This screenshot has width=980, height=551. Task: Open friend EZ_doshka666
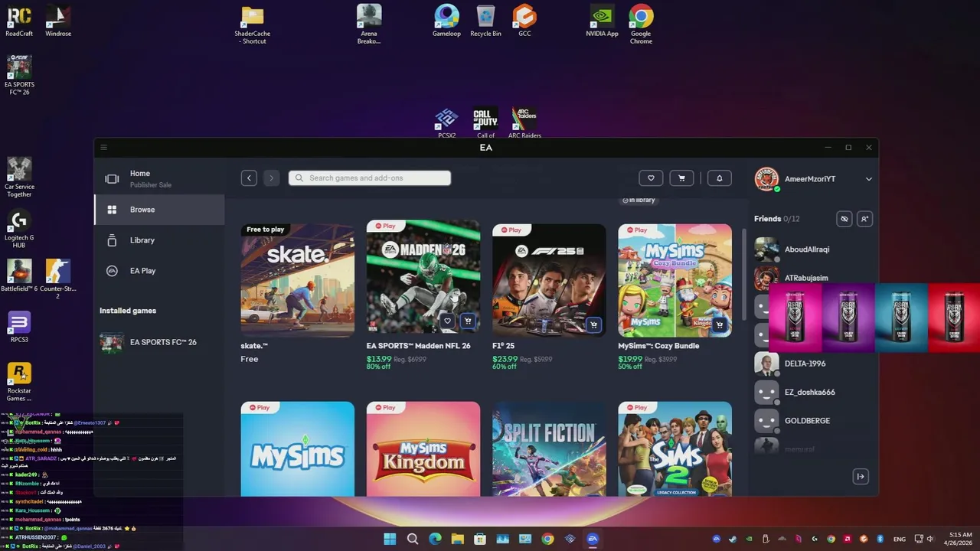810,392
